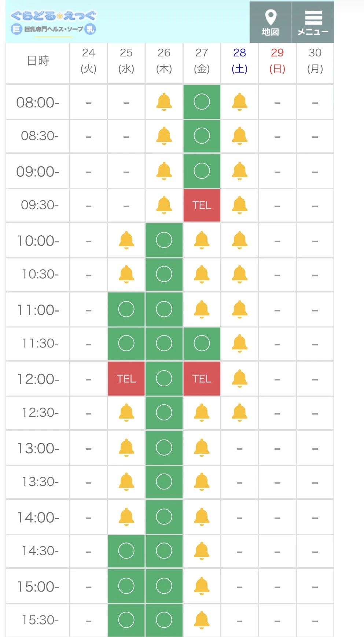The width and height of the screenshot is (364, 637).
Task: Click the site logo in the header
Action: tap(54, 22)
